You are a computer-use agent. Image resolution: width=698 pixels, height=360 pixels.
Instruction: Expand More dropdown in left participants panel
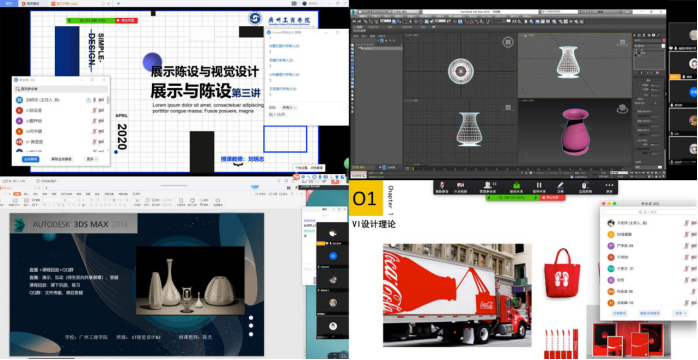pos(92,159)
